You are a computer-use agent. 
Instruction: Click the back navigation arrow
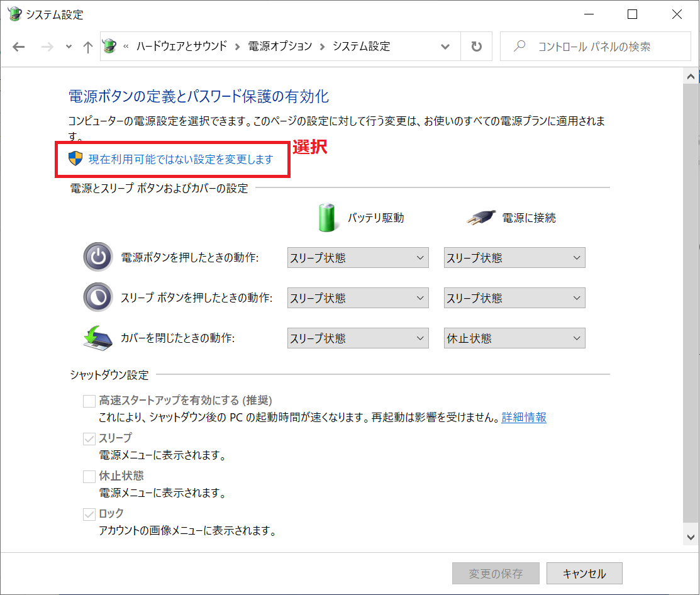(19, 47)
